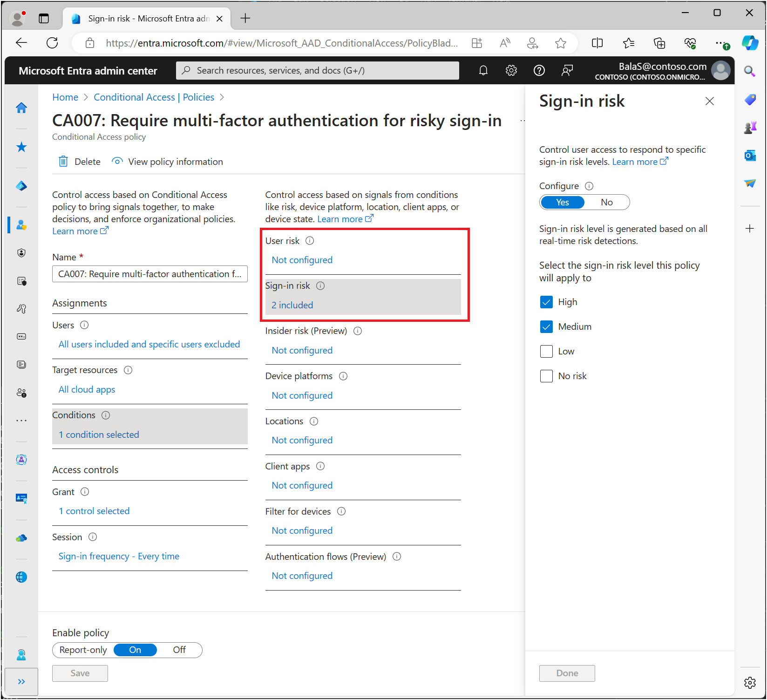Click the help question mark icon
The width and height of the screenshot is (767, 700).
click(x=539, y=70)
